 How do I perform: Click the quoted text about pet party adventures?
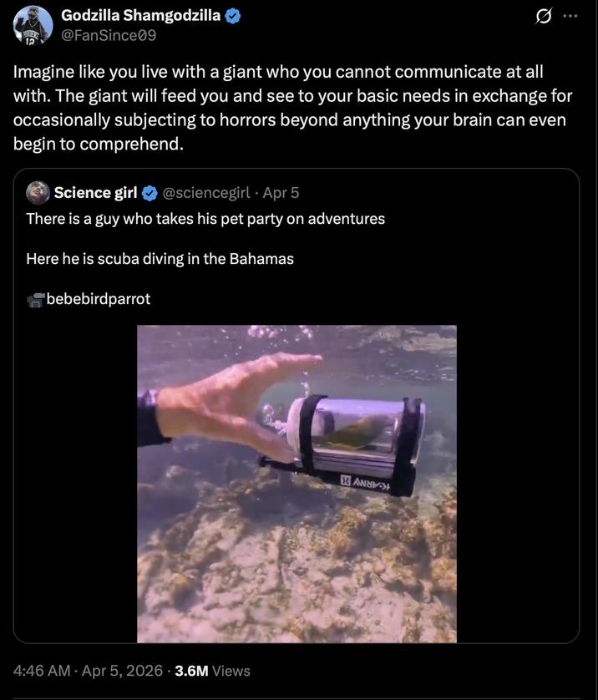tap(205, 219)
